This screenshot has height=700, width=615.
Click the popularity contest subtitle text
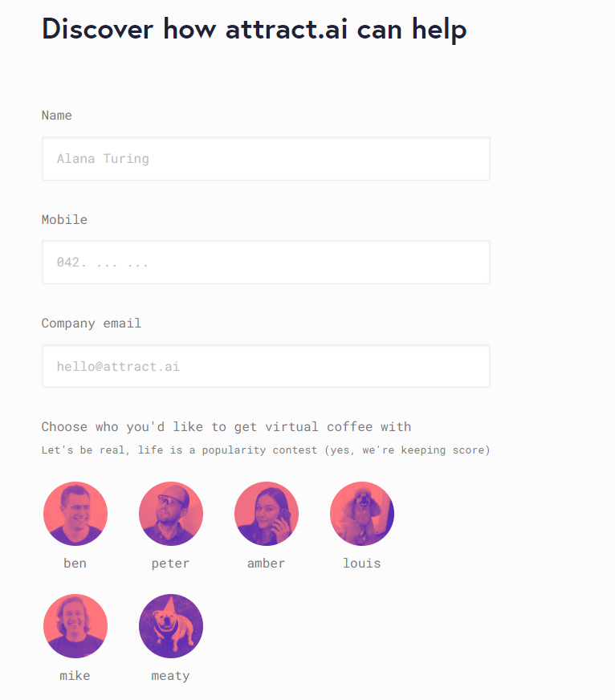click(265, 450)
